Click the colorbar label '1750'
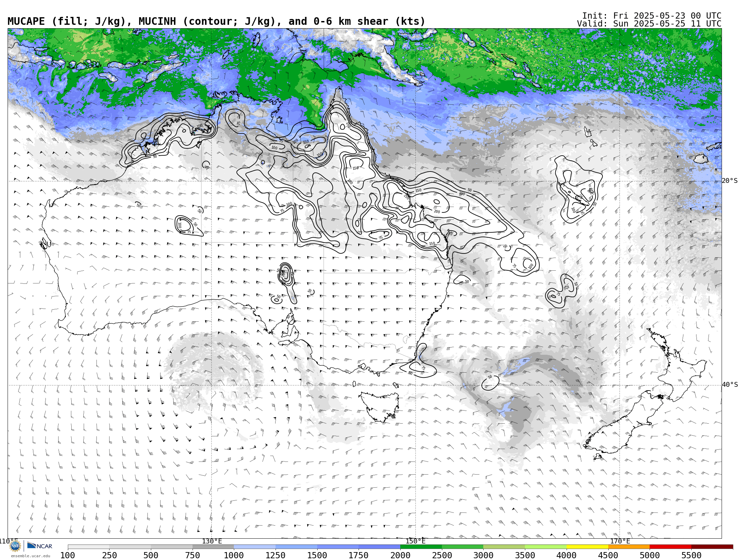744x560 pixels. click(x=359, y=555)
